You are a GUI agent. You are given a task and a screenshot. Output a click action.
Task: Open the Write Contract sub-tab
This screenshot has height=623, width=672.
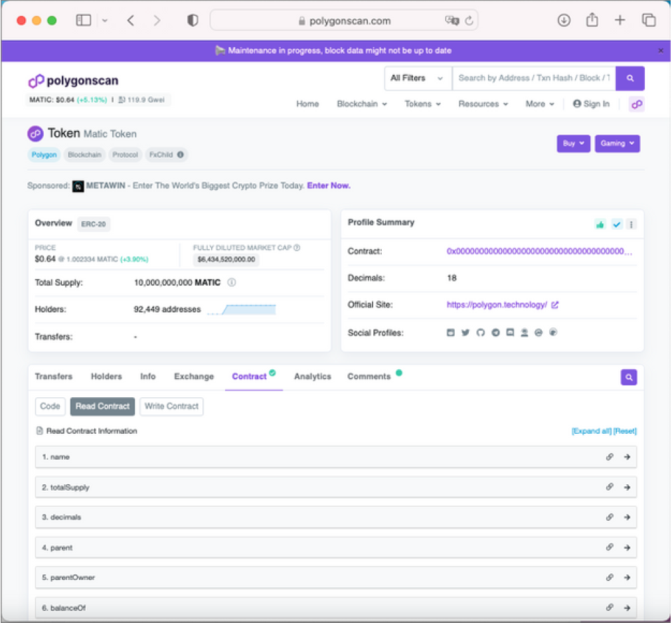171,406
